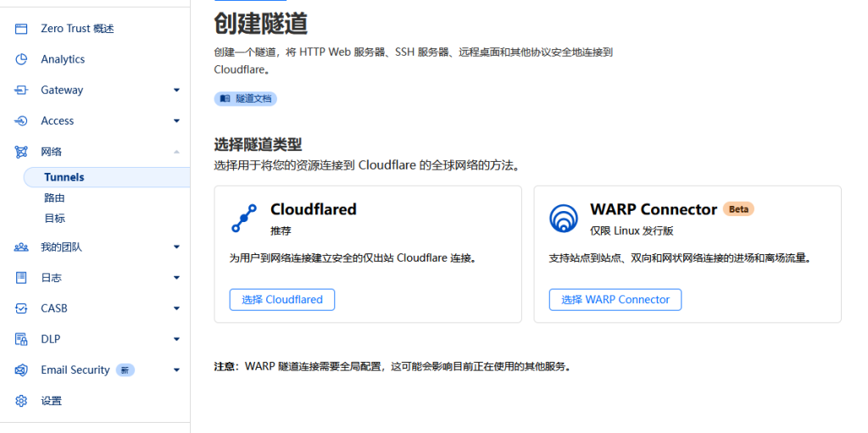Click the CASB checkmark icon

[21, 308]
